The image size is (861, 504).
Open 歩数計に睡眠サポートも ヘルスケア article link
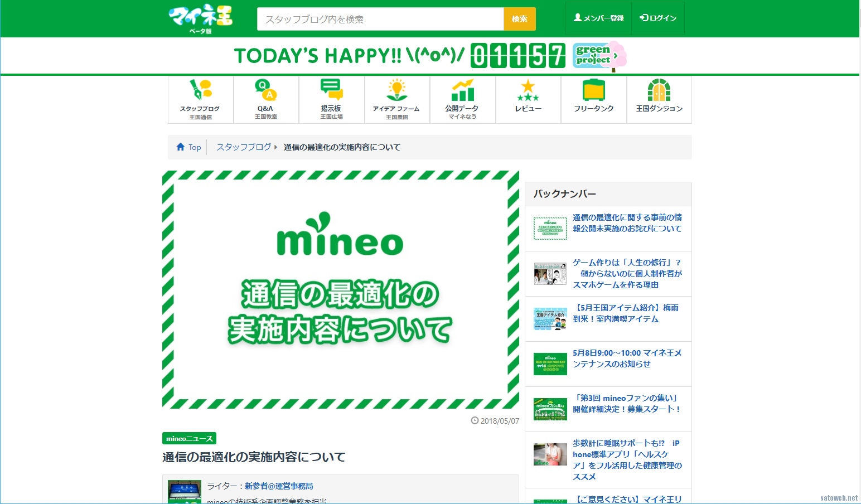click(x=627, y=460)
